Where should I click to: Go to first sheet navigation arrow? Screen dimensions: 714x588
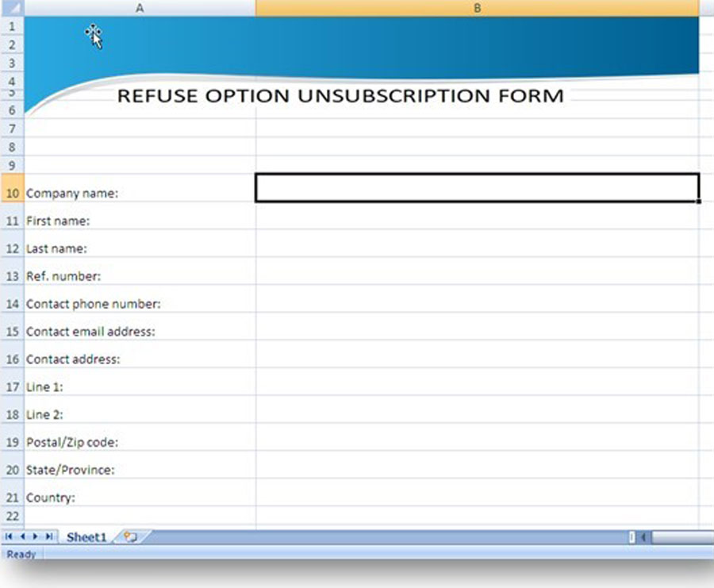click(x=8, y=536)
